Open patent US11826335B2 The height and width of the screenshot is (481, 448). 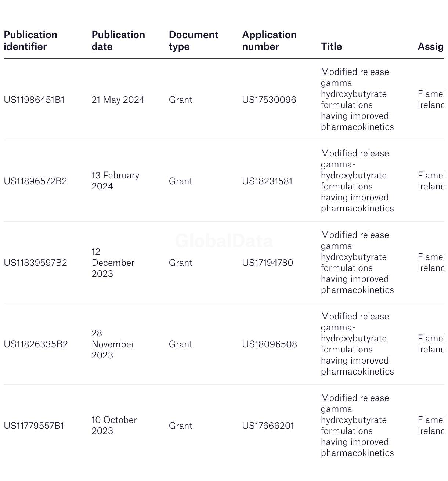36,344
